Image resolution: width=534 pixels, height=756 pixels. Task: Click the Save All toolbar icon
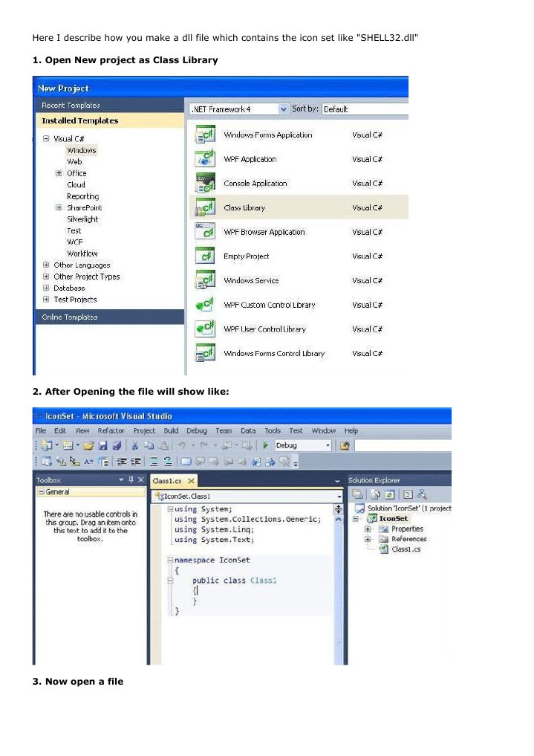(x=117, y=445)
